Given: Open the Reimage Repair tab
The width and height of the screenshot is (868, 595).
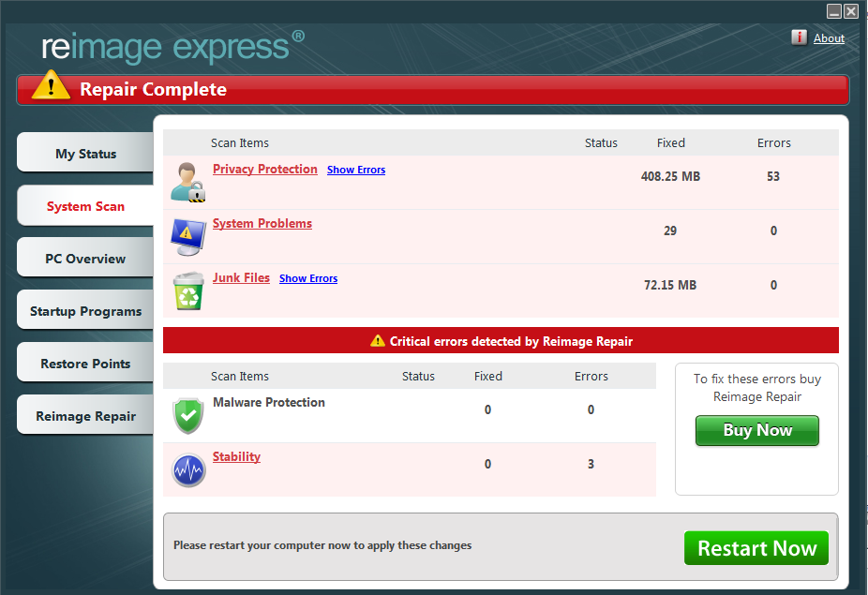Looking at the screenshot, I should coord(85,416).
